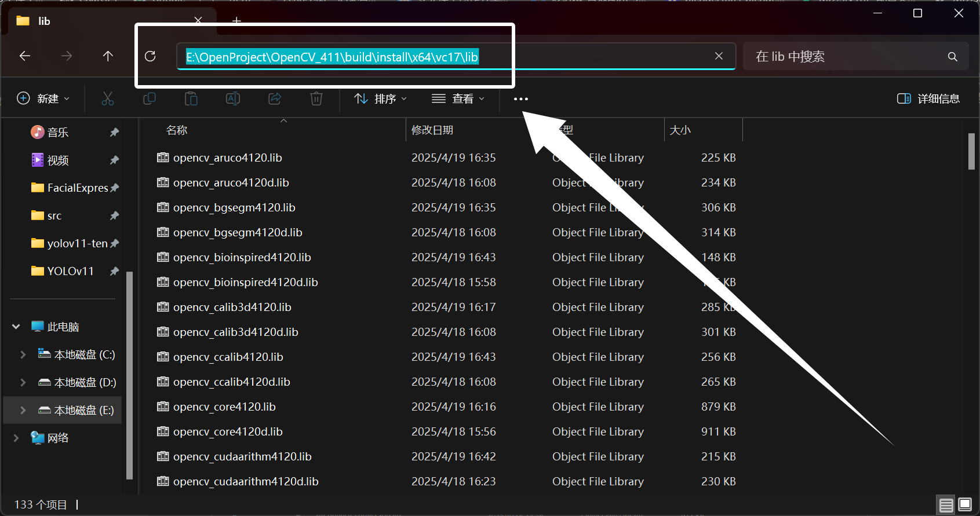Viewport: 980px width, 516px height.
Task: Select file opencv_bgsegm4120.lib
Action: click(234, 207)
